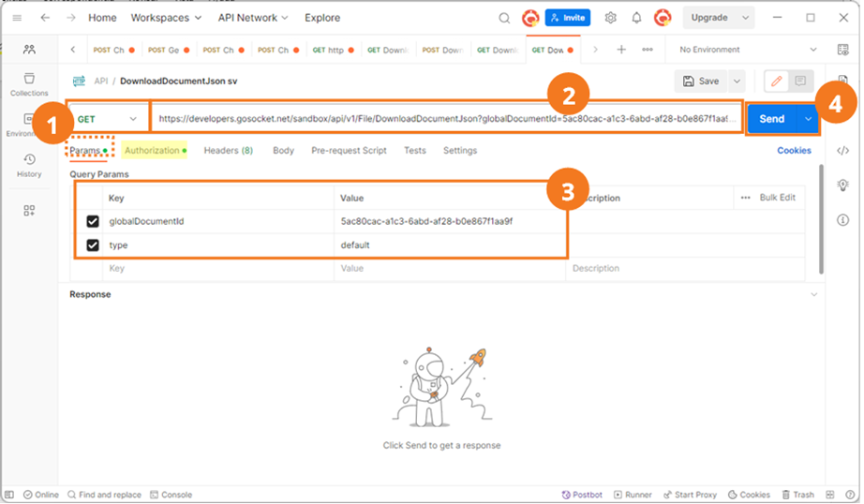Switch to the Headers (8) tab
The image size is (864, 504).
[x=228, y=151]
